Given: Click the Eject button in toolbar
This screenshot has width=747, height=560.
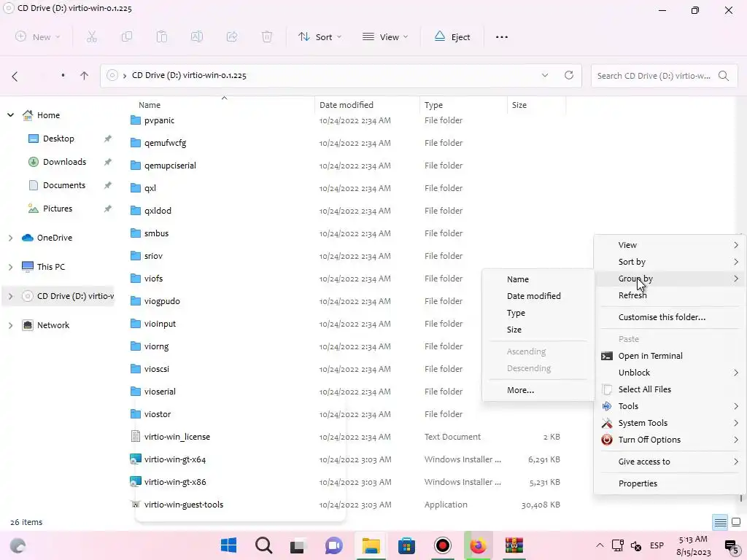Looking at the screenshot, I should pos(452,36).
